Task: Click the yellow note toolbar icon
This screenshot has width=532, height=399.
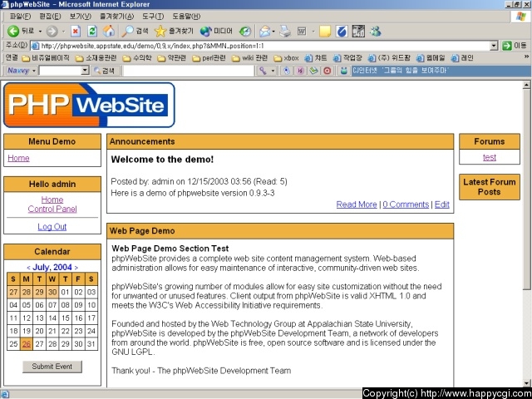Action: [x=325, y=32]
